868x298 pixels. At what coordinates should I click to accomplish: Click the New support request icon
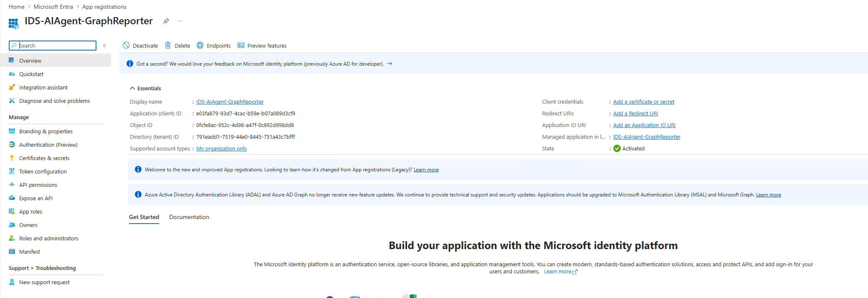point(12,282)
